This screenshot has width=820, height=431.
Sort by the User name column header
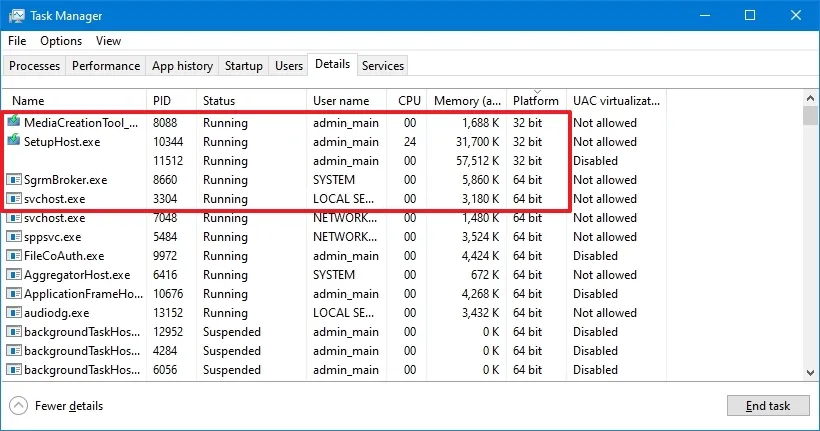(346, 100)
